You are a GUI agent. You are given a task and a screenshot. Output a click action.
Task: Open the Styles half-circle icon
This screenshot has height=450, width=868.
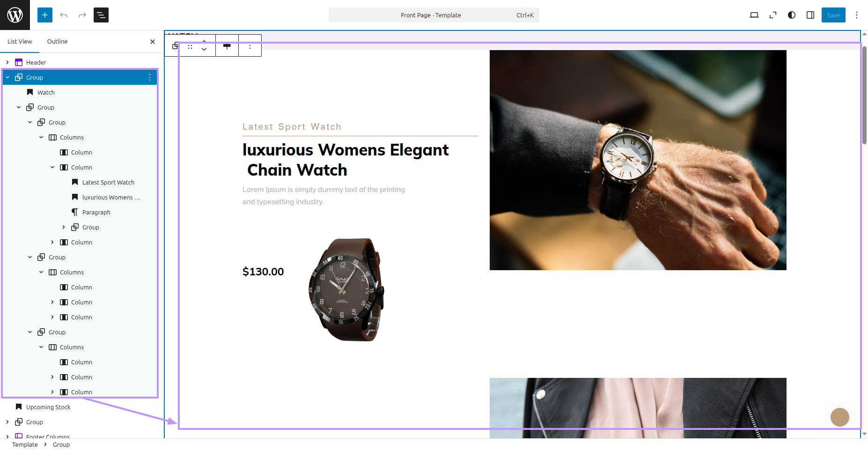tap(792, 15)
